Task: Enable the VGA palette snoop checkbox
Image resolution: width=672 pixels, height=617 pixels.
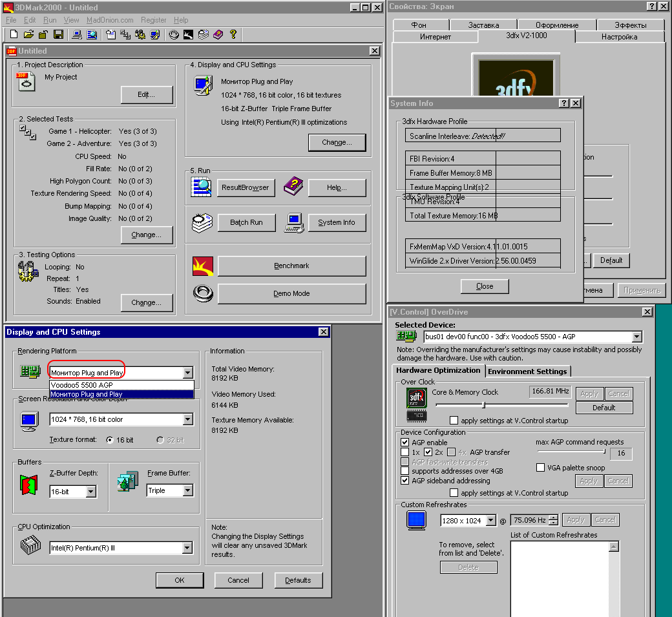Action: click(540, 468)
